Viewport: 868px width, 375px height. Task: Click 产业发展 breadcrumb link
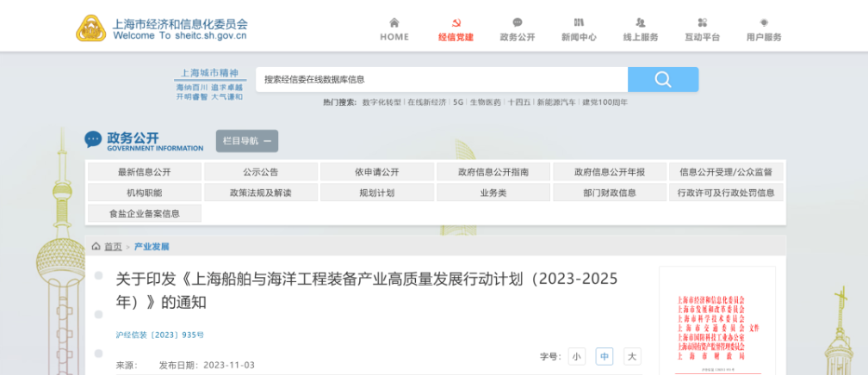point(152,247)
